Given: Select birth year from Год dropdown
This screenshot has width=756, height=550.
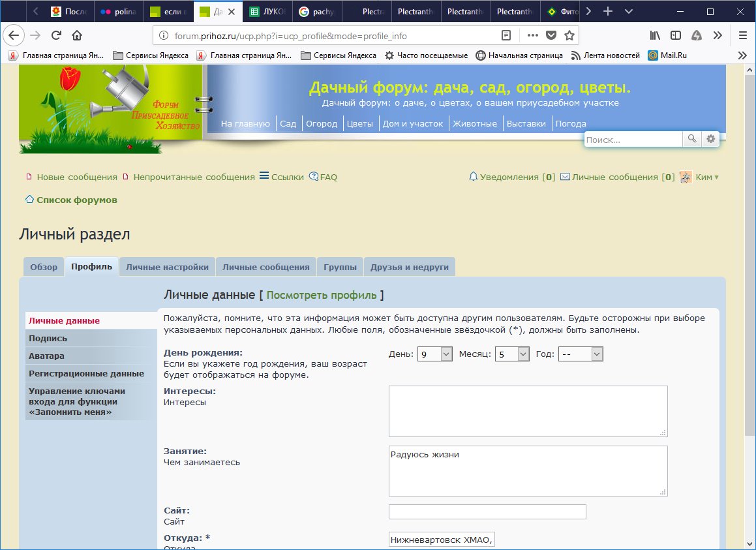Looking at the screenshot, I should pyautogui.click(x=581, y=354).
